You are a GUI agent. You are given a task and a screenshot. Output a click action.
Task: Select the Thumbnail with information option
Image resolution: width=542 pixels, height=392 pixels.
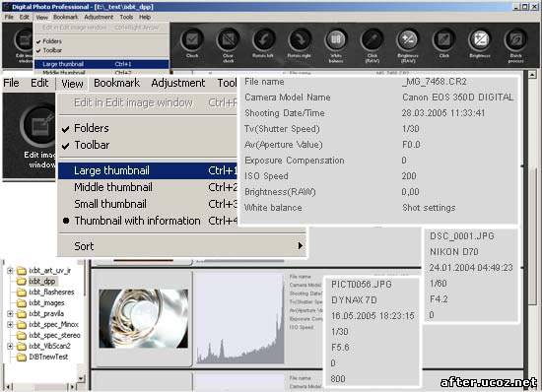point(137,221)
